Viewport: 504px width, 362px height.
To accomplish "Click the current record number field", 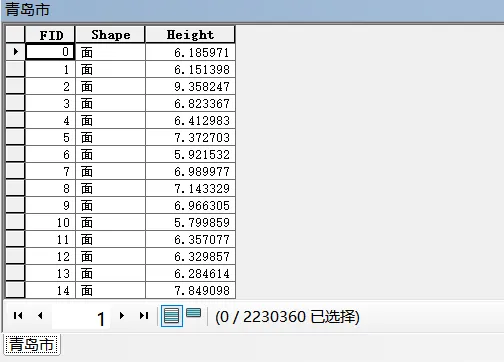I will point(81,316).
